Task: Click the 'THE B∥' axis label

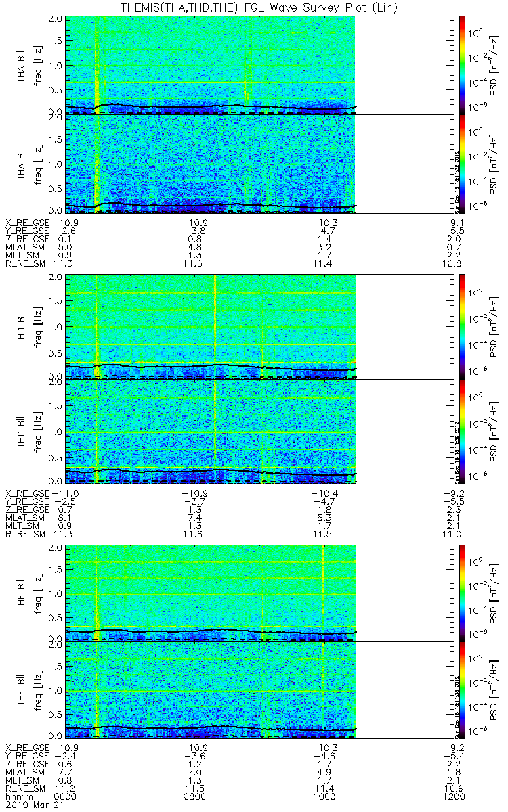Action: point(22,690)
